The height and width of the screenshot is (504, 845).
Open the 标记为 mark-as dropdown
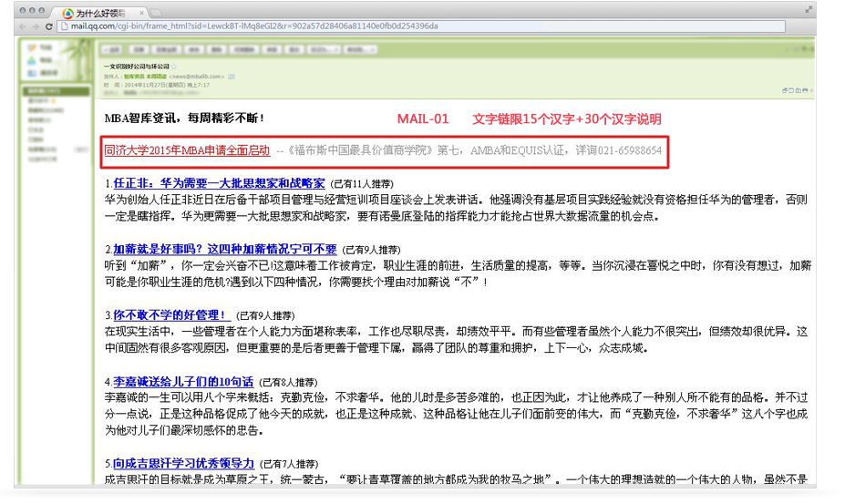coord(324,49)
